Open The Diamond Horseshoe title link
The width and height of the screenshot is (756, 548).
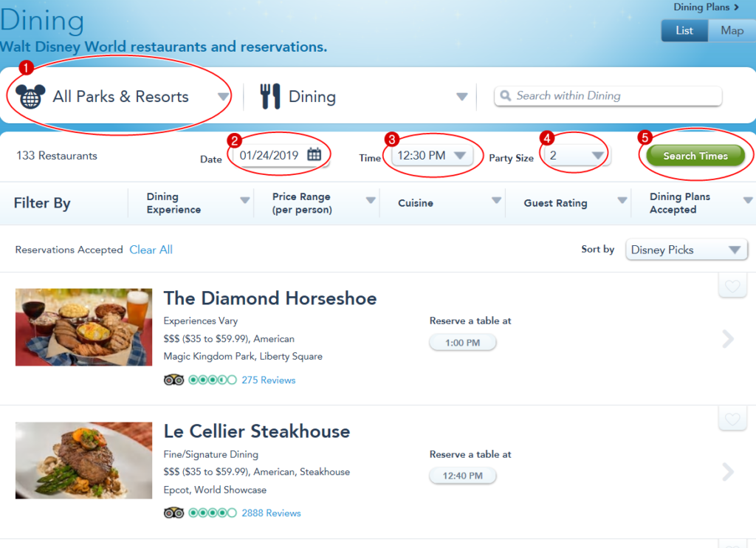[x=270, y=298]
